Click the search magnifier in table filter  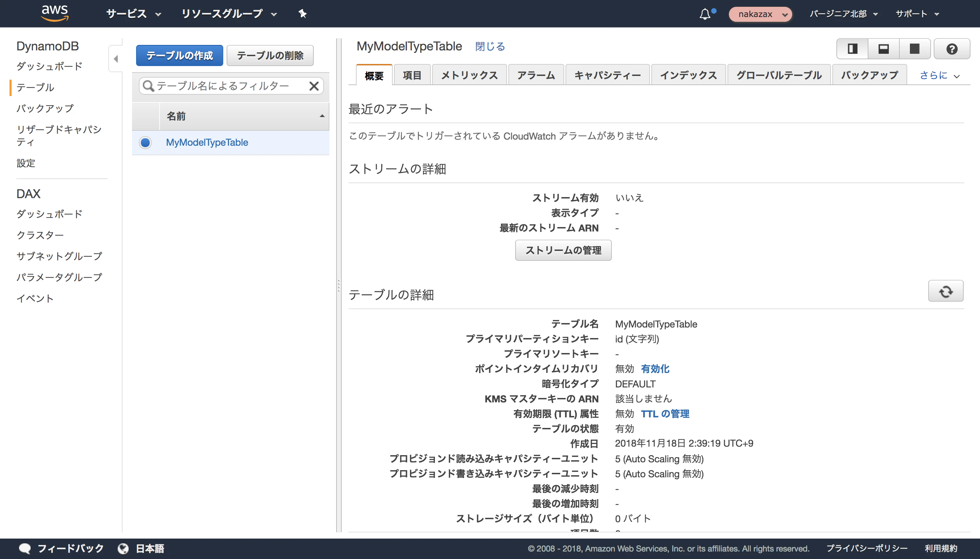148,85
